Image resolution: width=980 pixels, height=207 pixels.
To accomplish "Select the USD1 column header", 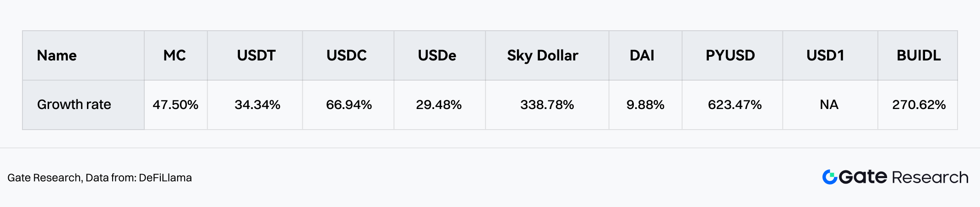I will tap(825, 55).
